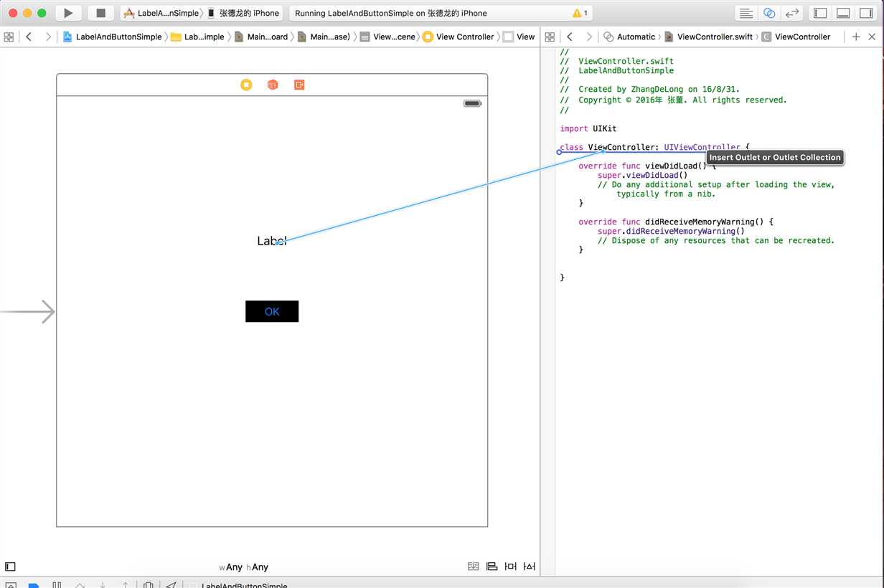Select the Exit icon in the scene dock
This screenshot has width=884, height=588.
[x=299, y=85]
